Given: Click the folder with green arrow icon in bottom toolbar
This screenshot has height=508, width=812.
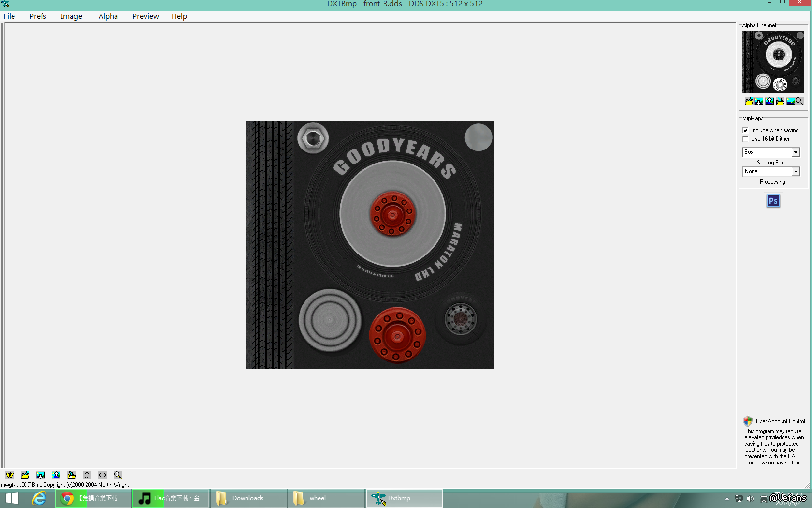Looking at the screenshot, I should pos(25,475).
